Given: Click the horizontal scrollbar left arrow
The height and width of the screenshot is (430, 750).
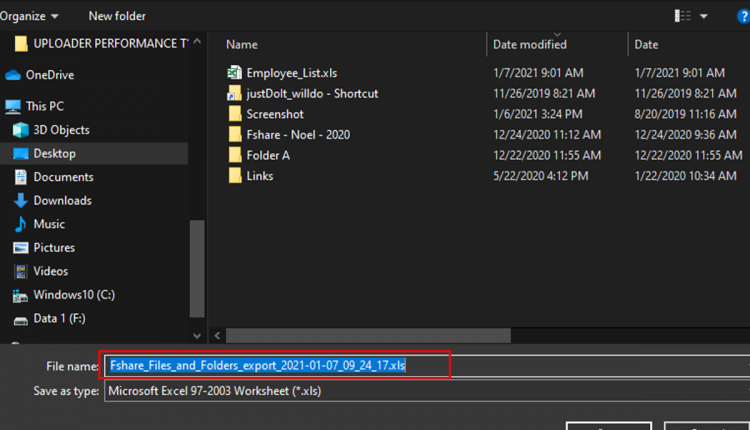Looking at the screenshot, I should coord(217,336).
